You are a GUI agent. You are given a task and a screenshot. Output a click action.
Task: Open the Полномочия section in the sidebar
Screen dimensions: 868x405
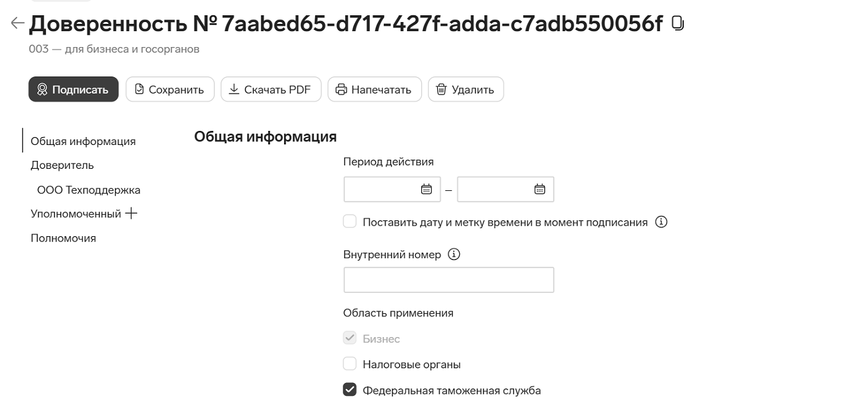coord(64,238)
